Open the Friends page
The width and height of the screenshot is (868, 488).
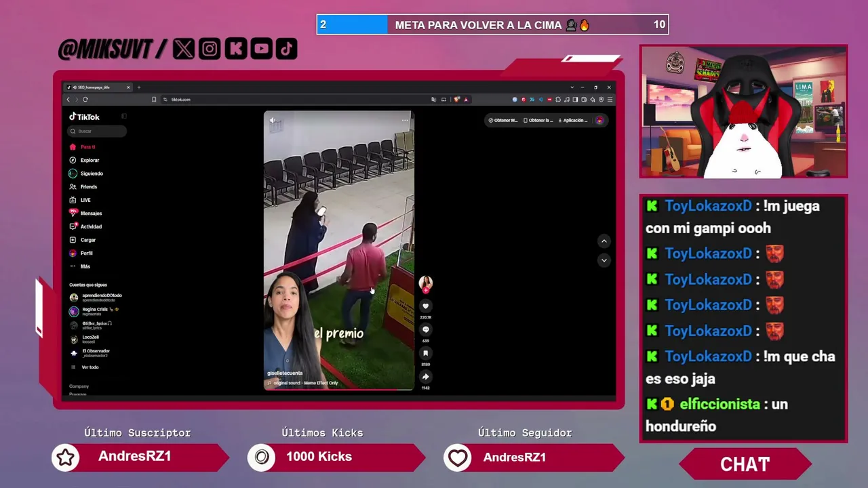[83, 187]
